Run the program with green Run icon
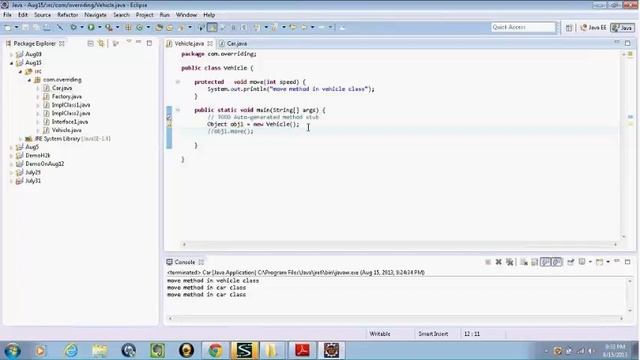 [x=91, y=27]
